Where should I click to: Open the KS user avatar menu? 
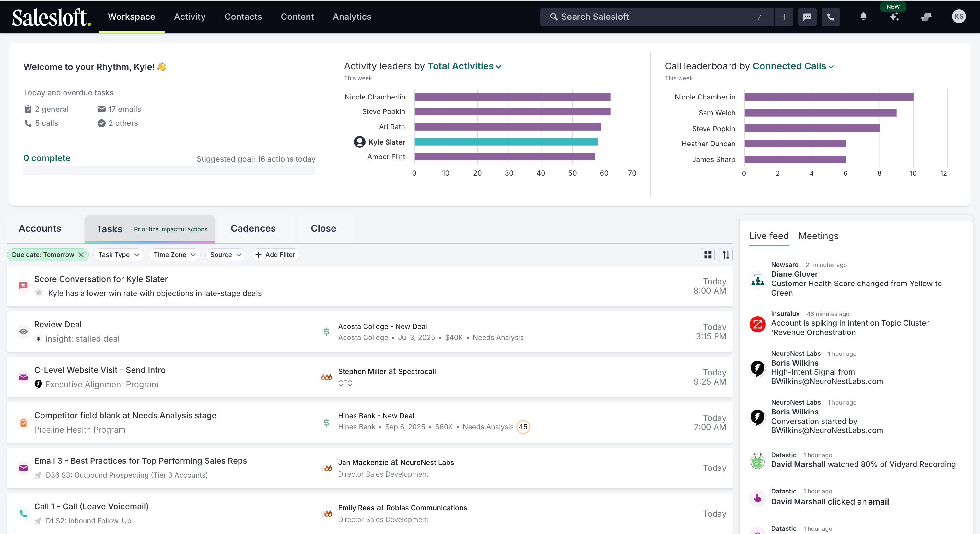click(958, 16)
